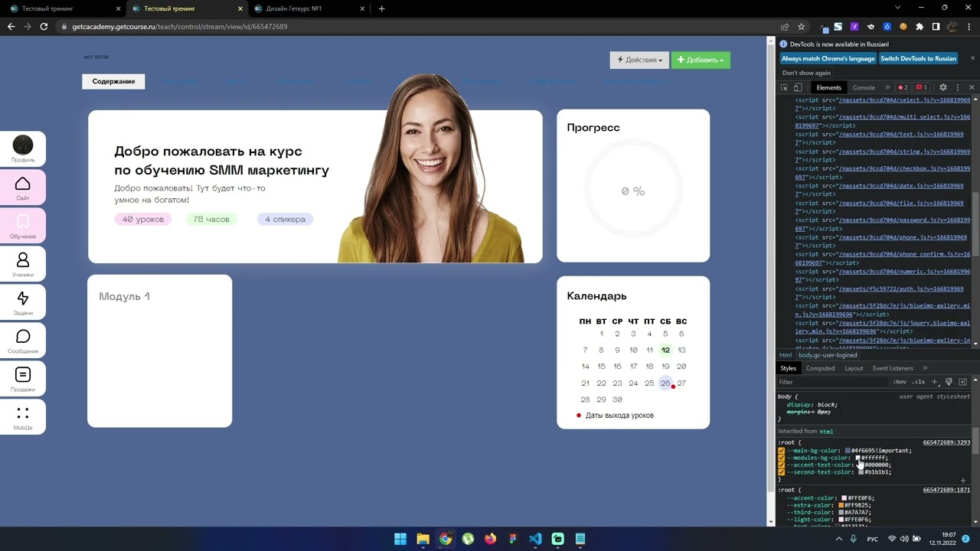
Task: Expand more DevTools panel tabs chevron
Action: click(887, 87)
